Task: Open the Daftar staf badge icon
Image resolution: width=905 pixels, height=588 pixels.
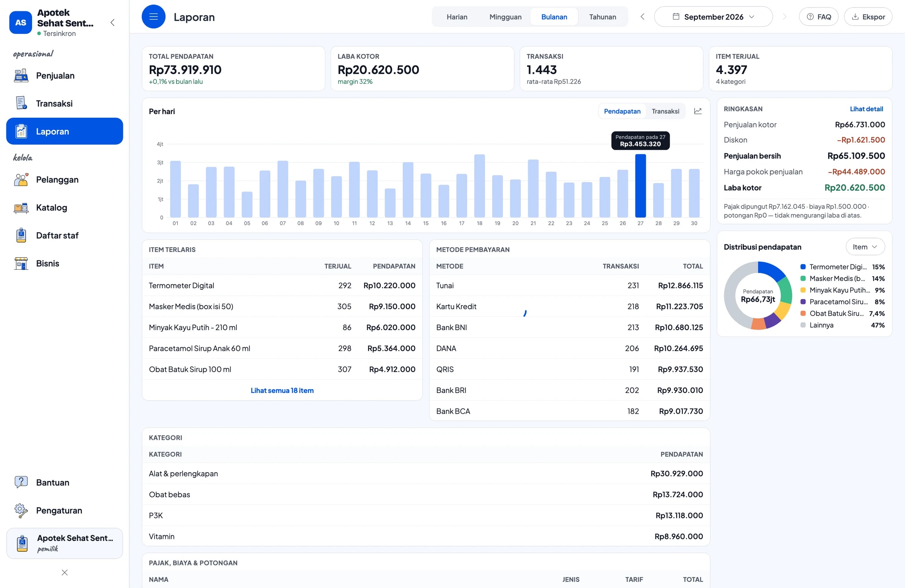Action: pyautogui.click(x=21, y=235)
